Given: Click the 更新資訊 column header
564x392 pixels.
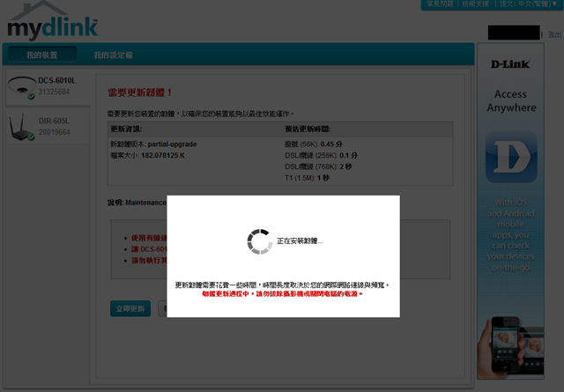Looking at the screenshot, I should point(126,129).
